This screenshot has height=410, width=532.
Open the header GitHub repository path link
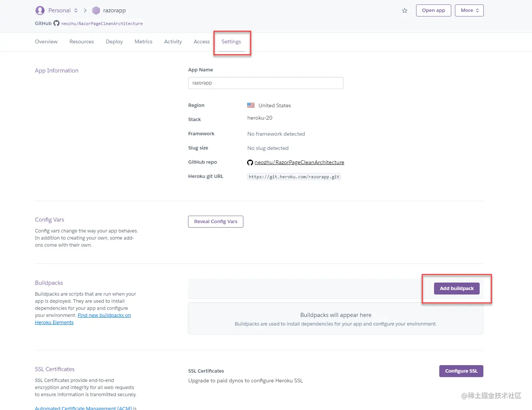click(x=102, y=24)
